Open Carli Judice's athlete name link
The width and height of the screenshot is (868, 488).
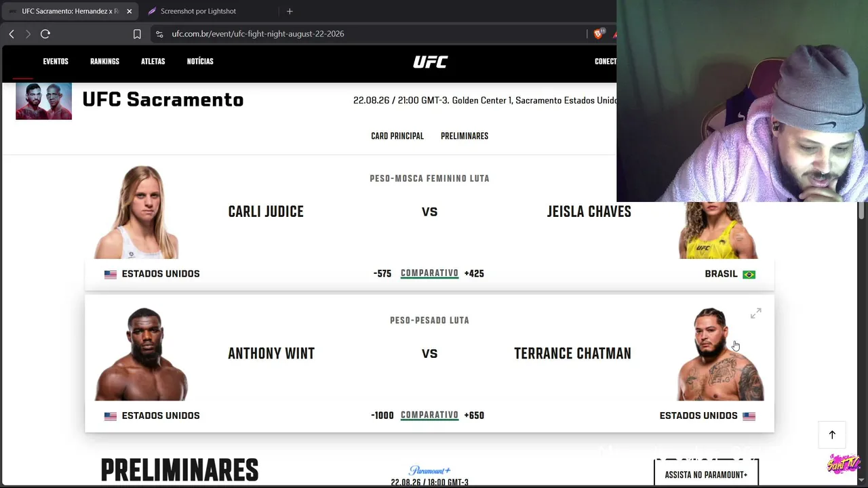266,211
